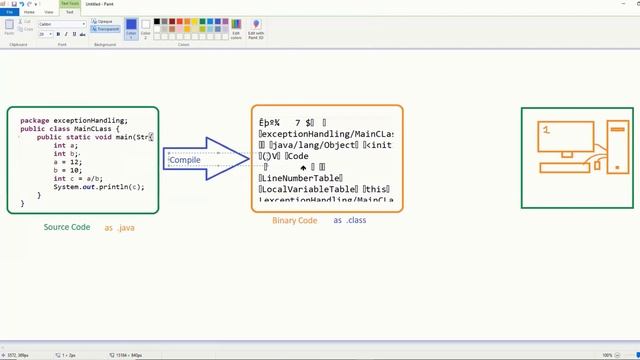This screenshot has height=360, width=640.
Task: Pick the green color swatch in top row
Action: pos(202,21)
